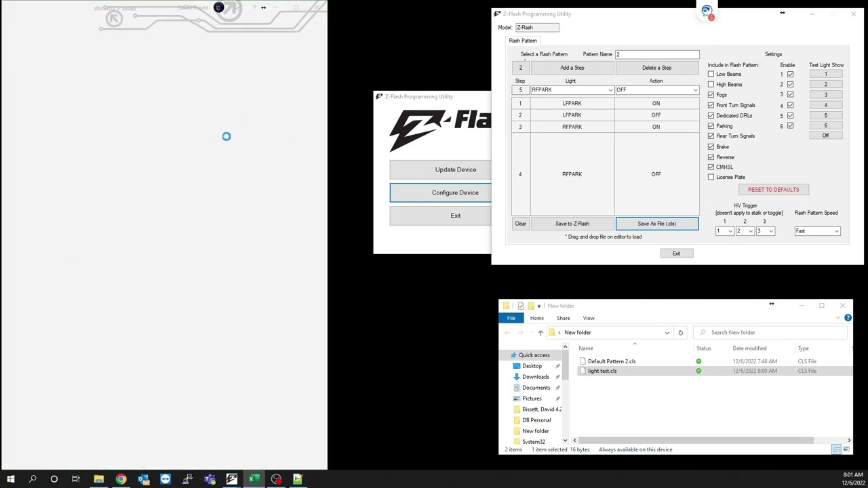Open Excel from the taskbar

coord(254,479)
